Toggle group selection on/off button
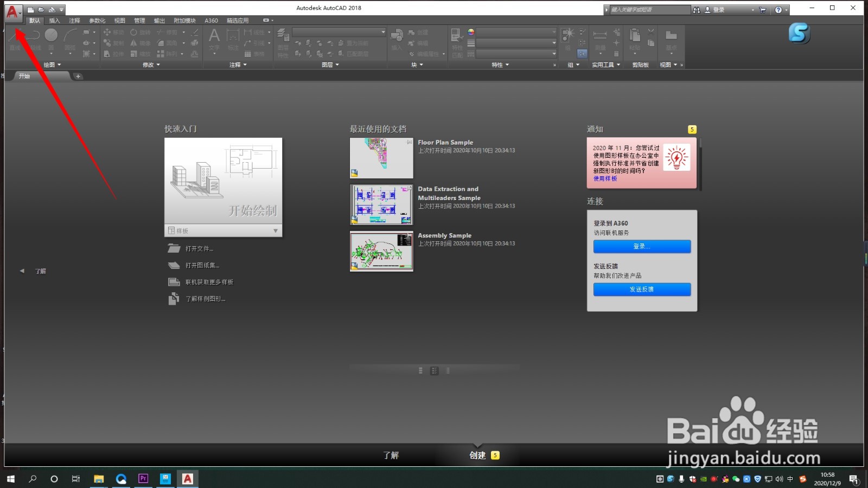The image size is (868, 488). pos(582,54)
